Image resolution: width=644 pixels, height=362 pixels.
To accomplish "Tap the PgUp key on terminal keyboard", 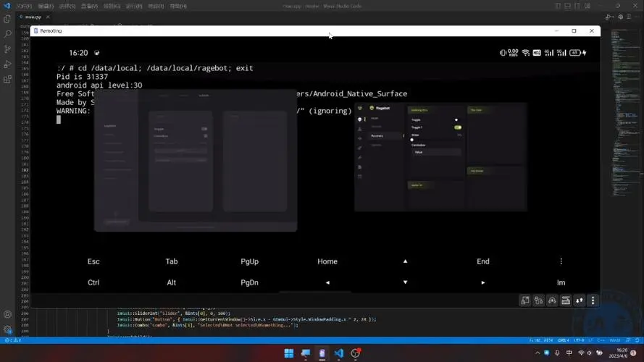I will 250,261.
